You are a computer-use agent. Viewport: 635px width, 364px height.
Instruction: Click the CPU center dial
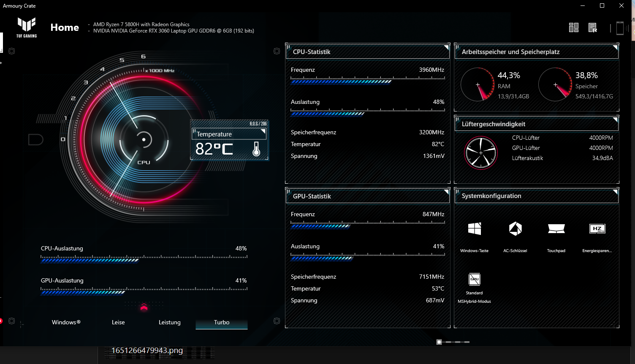[x=144, y=139]
